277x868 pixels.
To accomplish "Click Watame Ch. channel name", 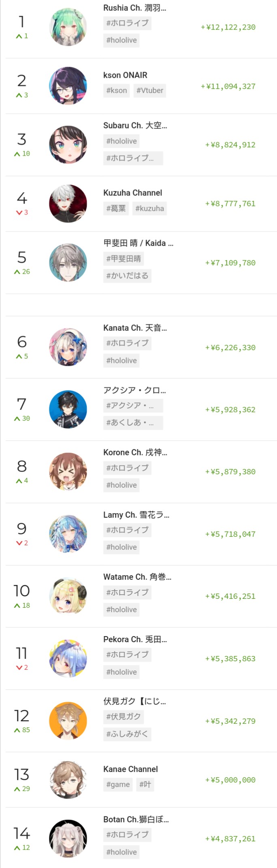I will tap(137, 577).
